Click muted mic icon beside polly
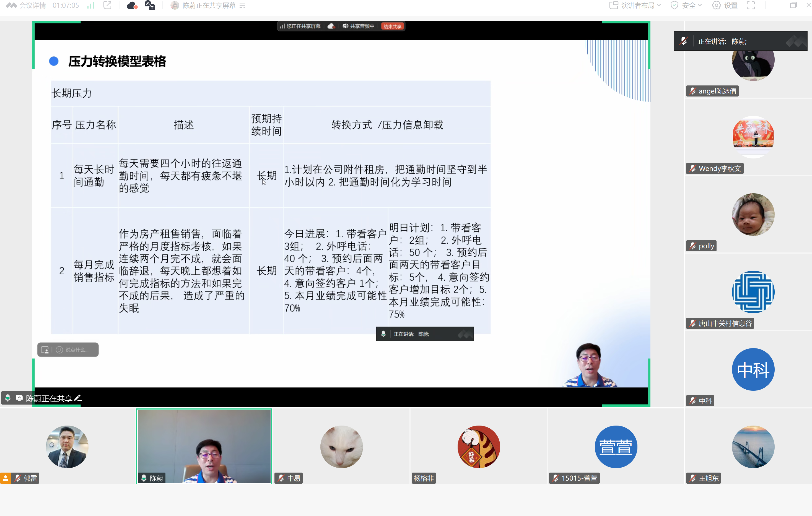 tap(692, 246)
